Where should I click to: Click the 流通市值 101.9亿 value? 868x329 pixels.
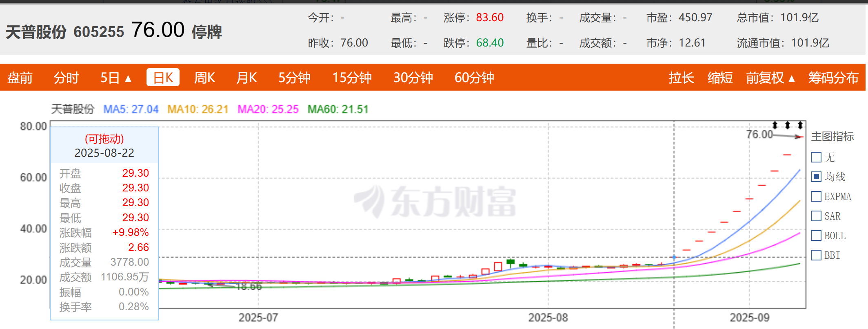click(x=810, y=43)
